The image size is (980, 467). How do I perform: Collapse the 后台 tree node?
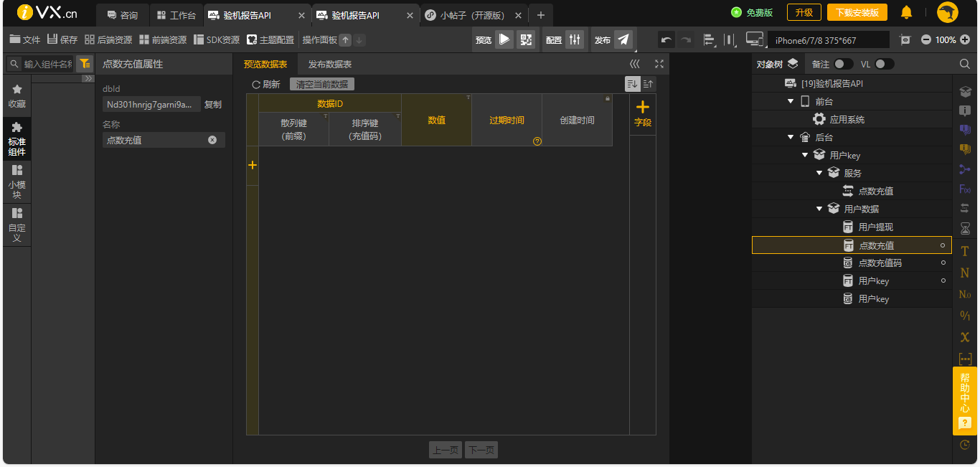pyautogui.click(x=791, y=137)
